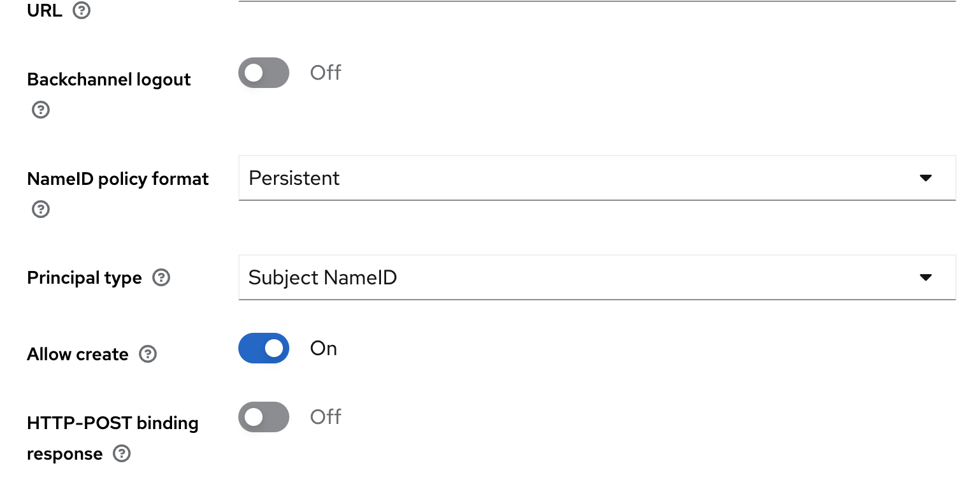Click the caret on the Persistent dropdown
This screenshot has height=482, width=980.
[927, 178]
